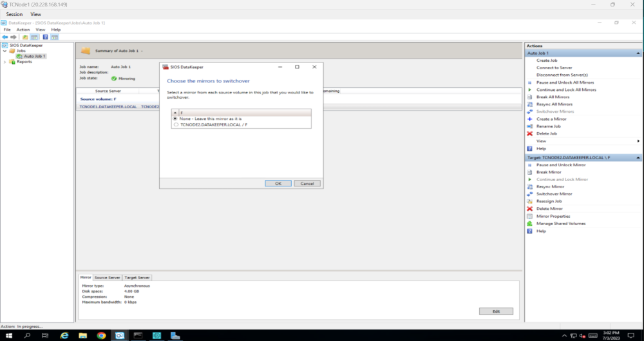Open the File menu in DataKeeper
The image size is (644, 341).
coord(7,30)
